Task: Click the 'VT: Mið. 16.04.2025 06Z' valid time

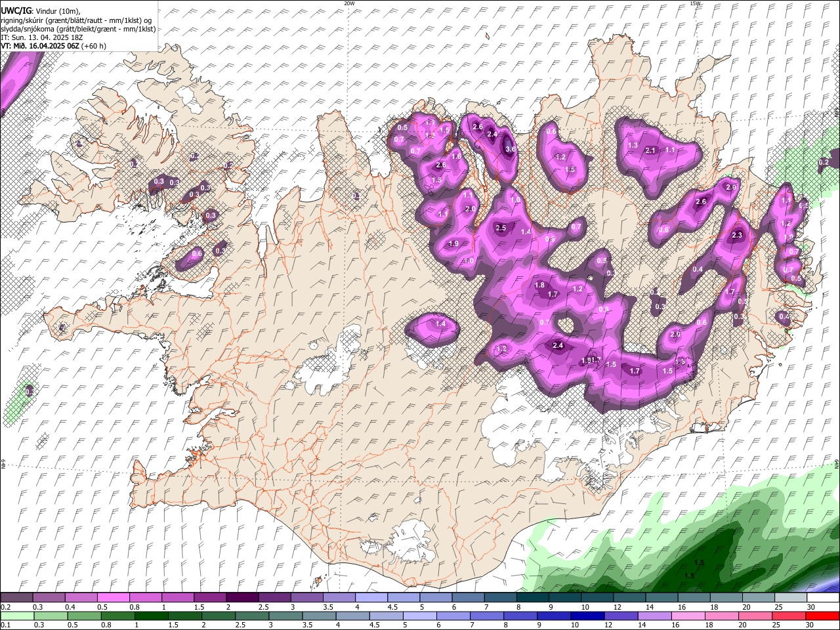Action: [x=41, y=46]
